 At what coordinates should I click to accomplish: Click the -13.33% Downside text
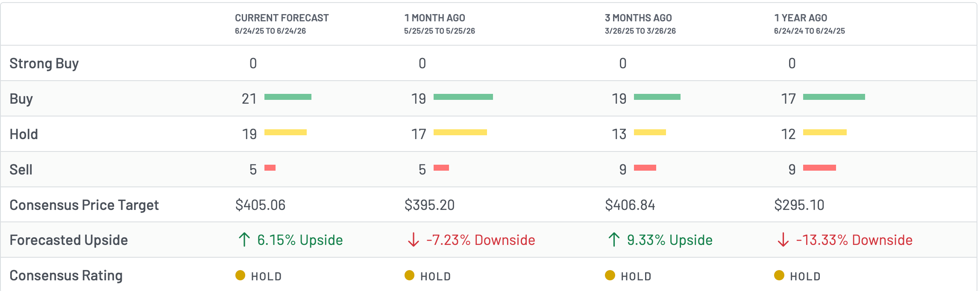point(854,240)
